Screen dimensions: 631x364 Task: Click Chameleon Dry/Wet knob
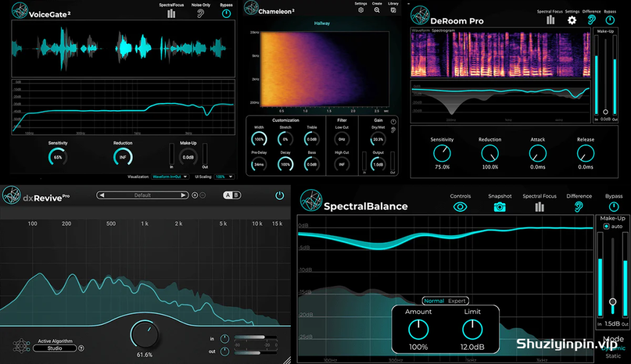tap(378, 139)
